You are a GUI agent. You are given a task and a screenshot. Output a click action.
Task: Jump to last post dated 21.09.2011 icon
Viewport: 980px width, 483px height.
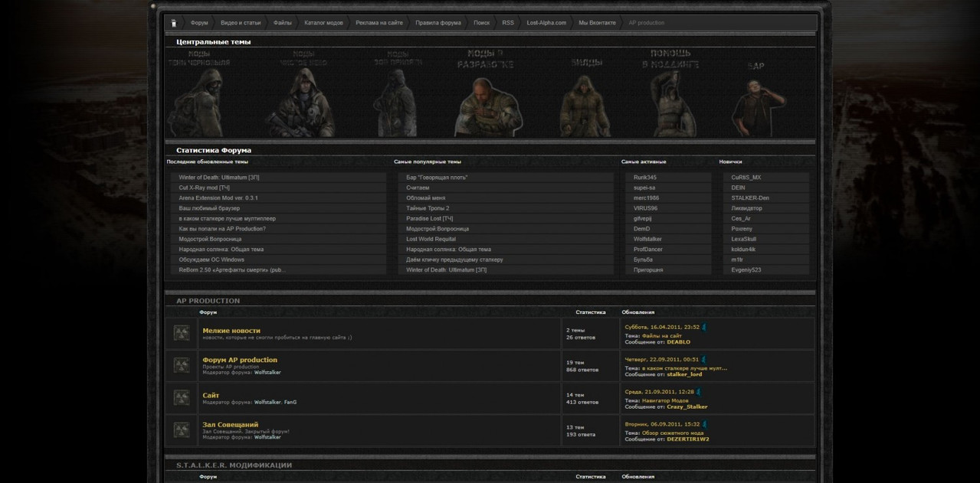[698, 392]
